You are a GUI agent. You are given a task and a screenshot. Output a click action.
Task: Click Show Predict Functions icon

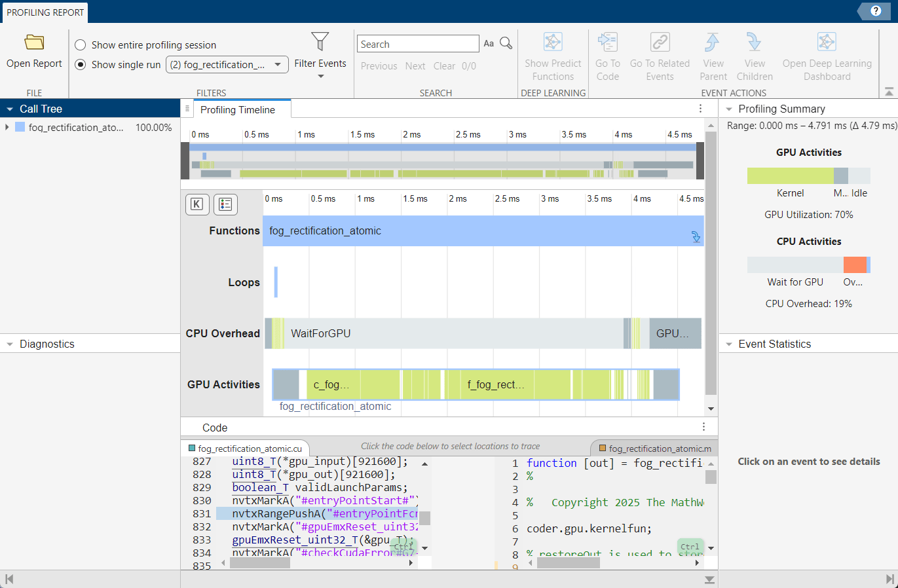click(x=553, y=42)
